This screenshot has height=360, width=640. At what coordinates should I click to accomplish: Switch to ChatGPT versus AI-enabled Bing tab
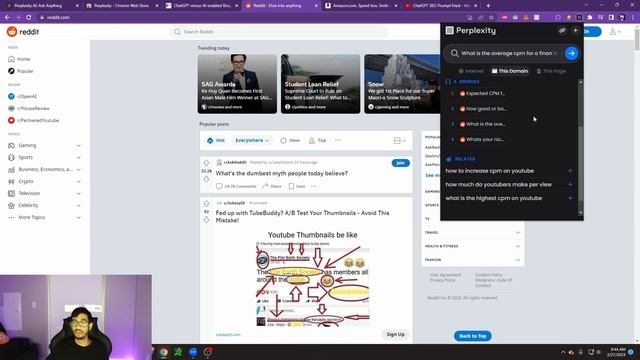pyautogui.click(x=202, y=6)
